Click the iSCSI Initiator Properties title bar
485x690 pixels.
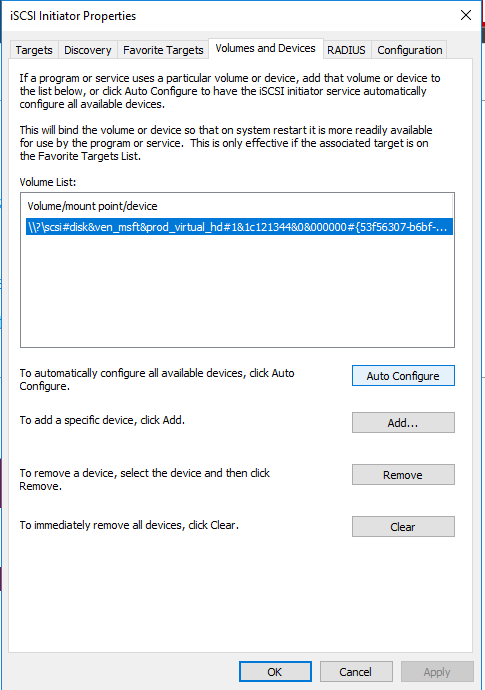[229, 16]
